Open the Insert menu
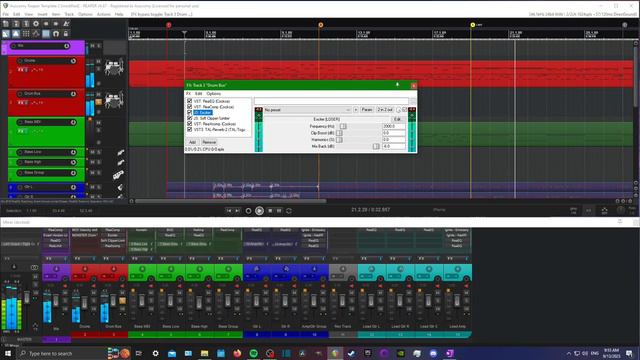The image size is (640, 360). tap(42, 14)
